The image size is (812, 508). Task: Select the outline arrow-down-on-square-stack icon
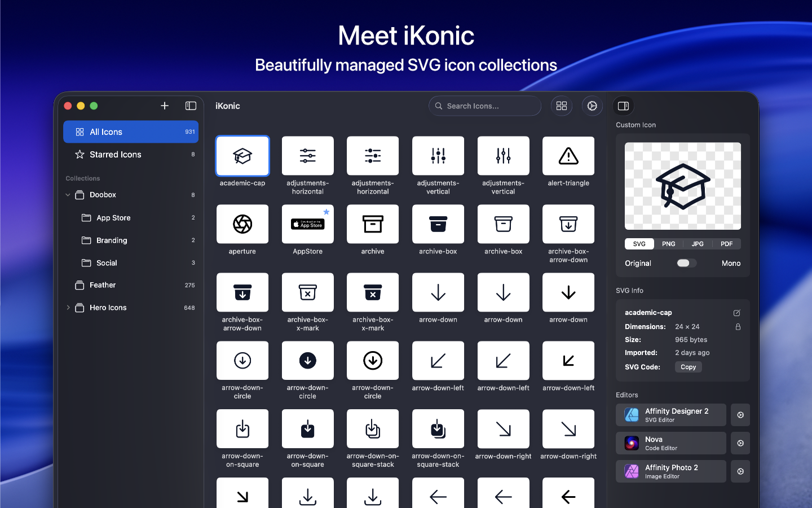click(373, 429)
